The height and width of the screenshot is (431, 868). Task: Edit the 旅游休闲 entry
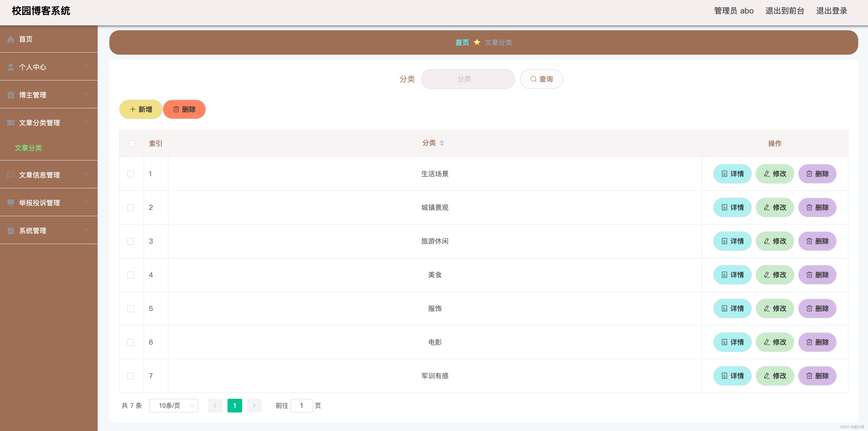coord(775,241)
